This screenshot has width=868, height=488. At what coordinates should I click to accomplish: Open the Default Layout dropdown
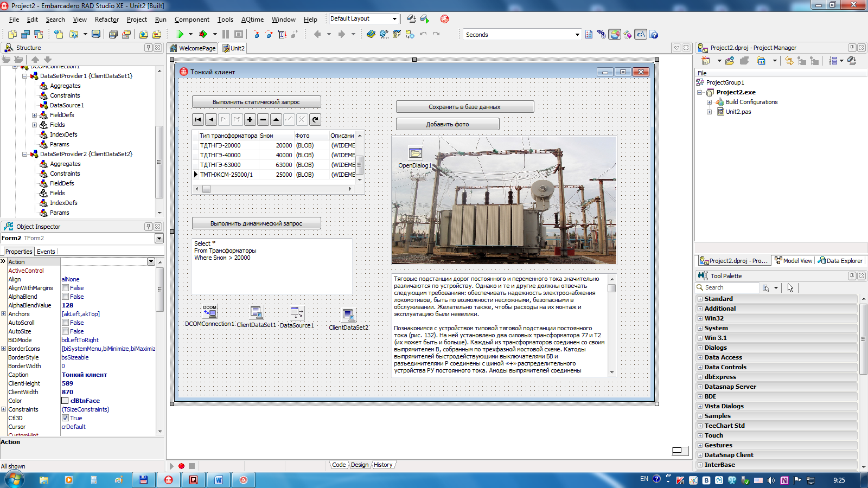tap(394, 18)
